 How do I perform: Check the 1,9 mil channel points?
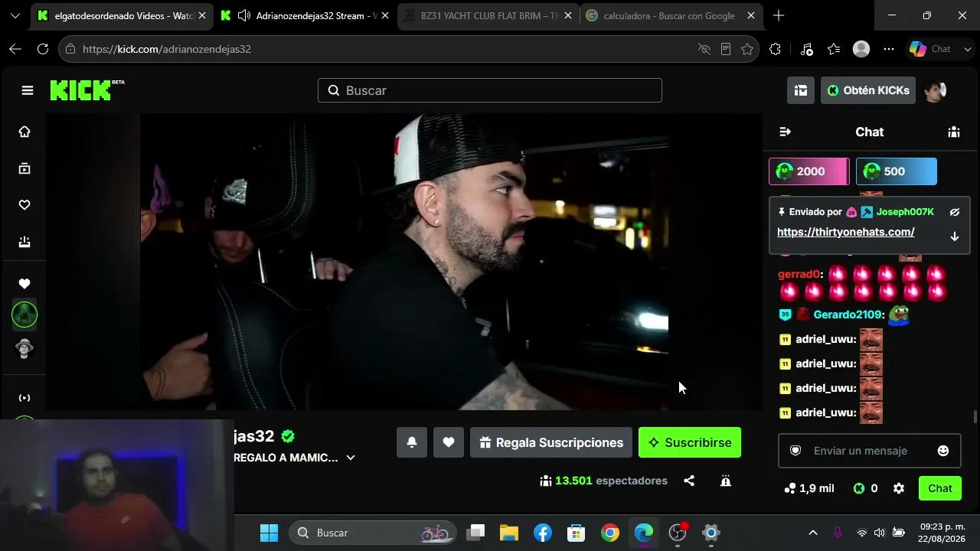(x=809, y=488)
